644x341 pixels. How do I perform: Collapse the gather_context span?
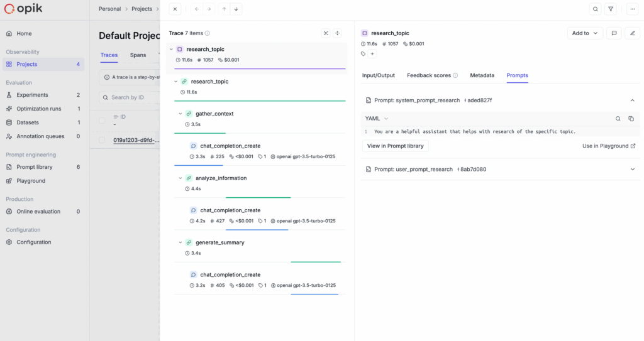[180, 114]
